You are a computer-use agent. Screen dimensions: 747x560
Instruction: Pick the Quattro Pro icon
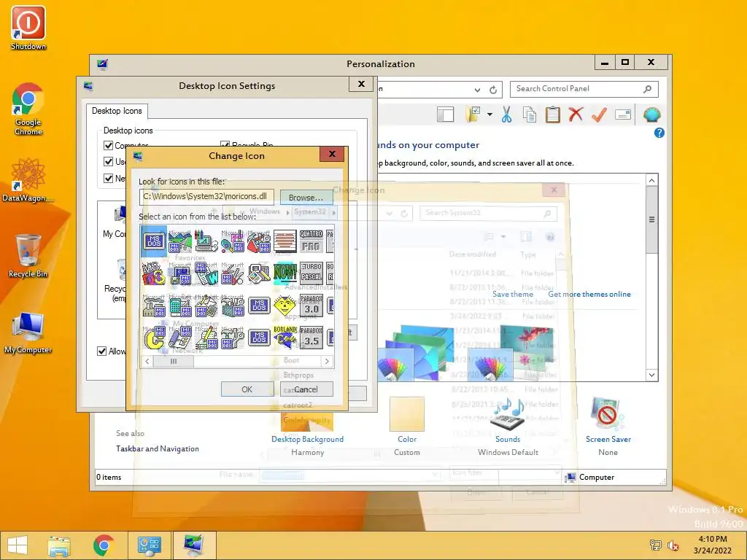[x=311, y=241]
